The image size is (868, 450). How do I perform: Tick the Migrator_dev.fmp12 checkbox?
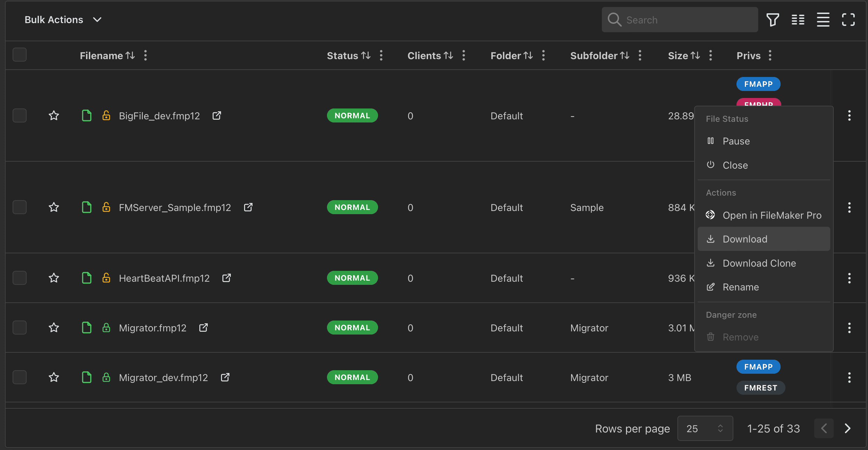coord(20,377)
